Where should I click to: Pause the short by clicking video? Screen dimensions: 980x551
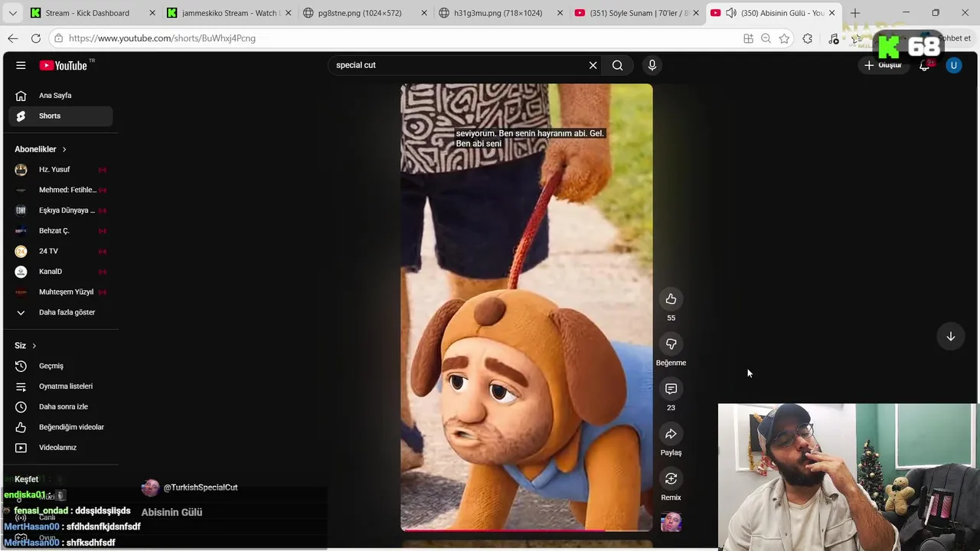(x=527, y=306)
